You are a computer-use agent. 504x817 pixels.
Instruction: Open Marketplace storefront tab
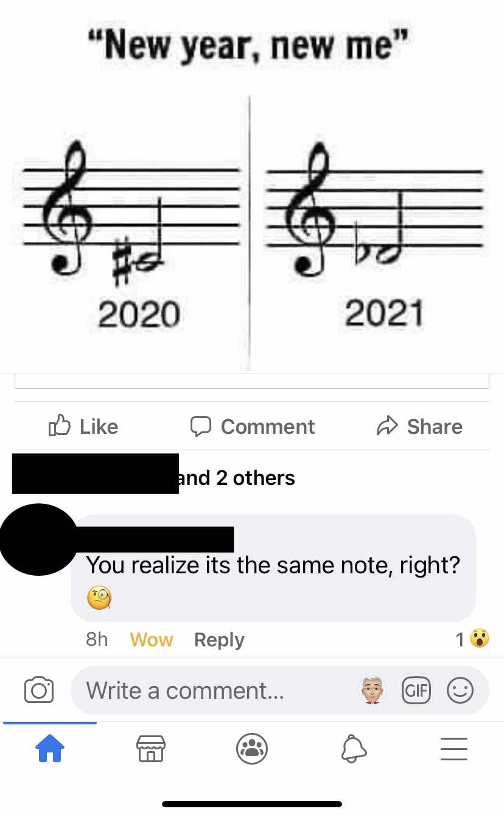pos(151,749)
